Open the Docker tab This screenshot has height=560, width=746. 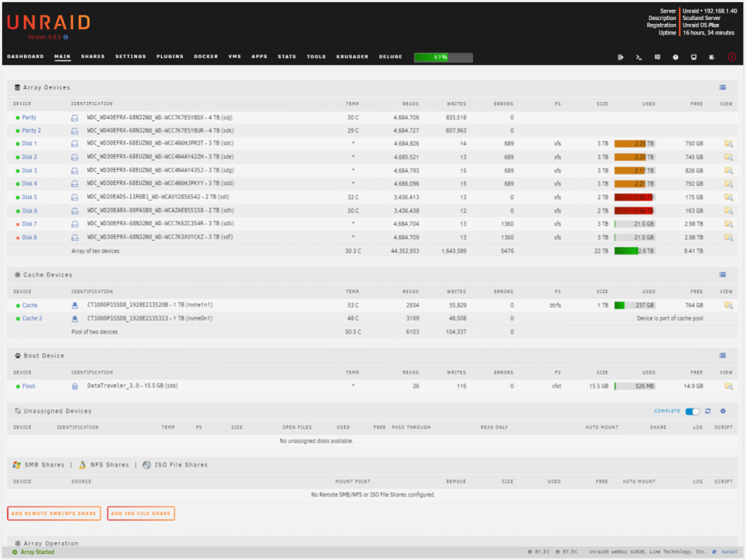coord(206,57)
